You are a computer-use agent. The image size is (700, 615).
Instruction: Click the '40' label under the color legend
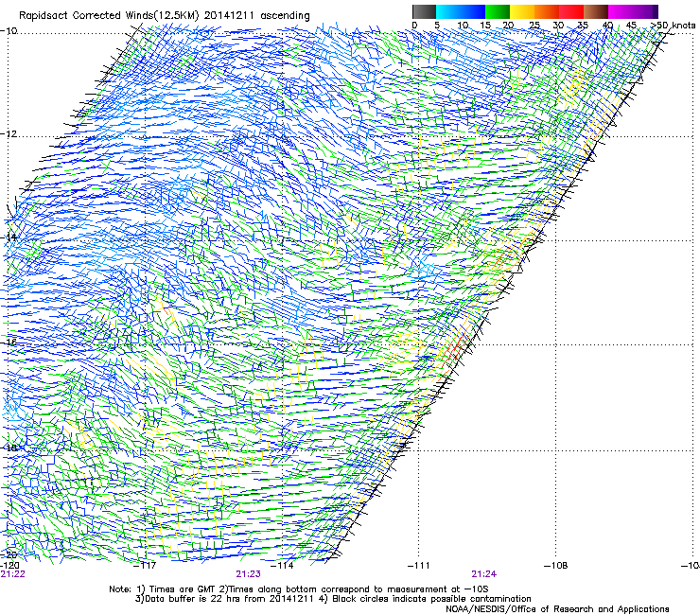click(x=607, y=25)
